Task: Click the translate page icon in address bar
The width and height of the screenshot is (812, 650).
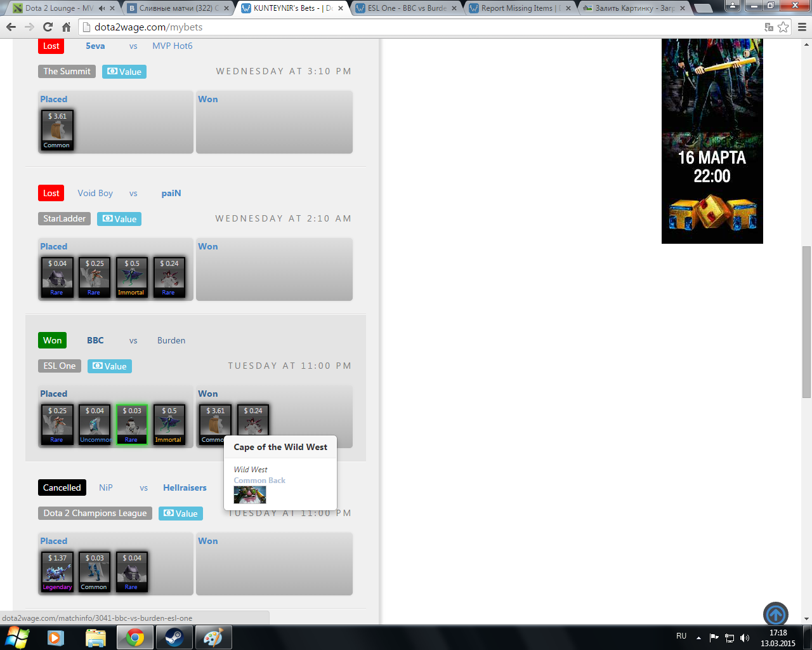Action: pyautogui.click(x=769, y=27)
